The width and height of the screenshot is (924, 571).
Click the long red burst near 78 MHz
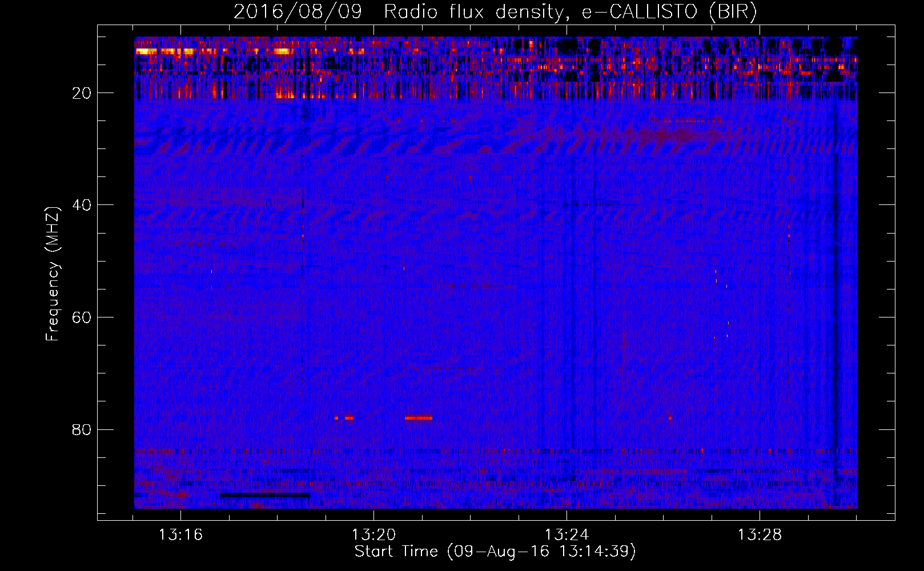[x=419, y=418]
